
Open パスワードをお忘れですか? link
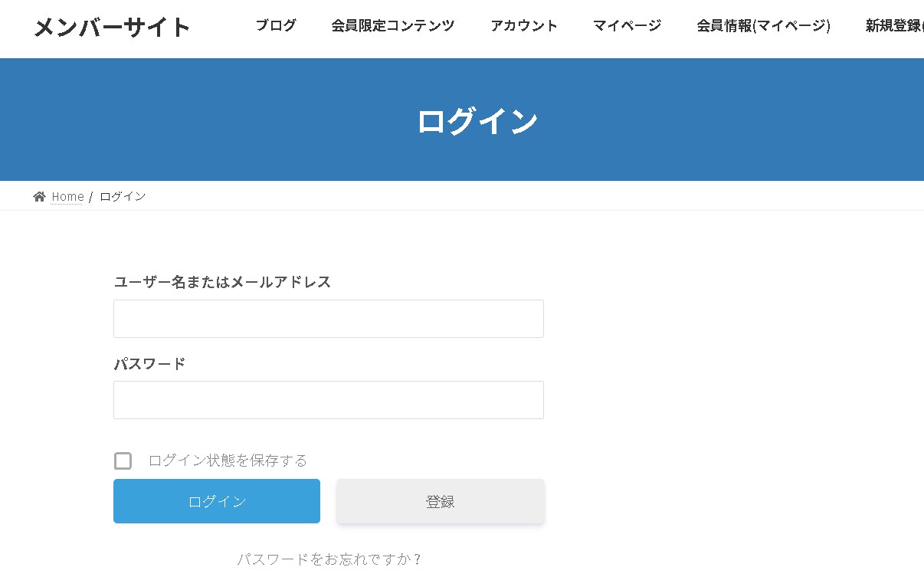(x=328, y=559)
